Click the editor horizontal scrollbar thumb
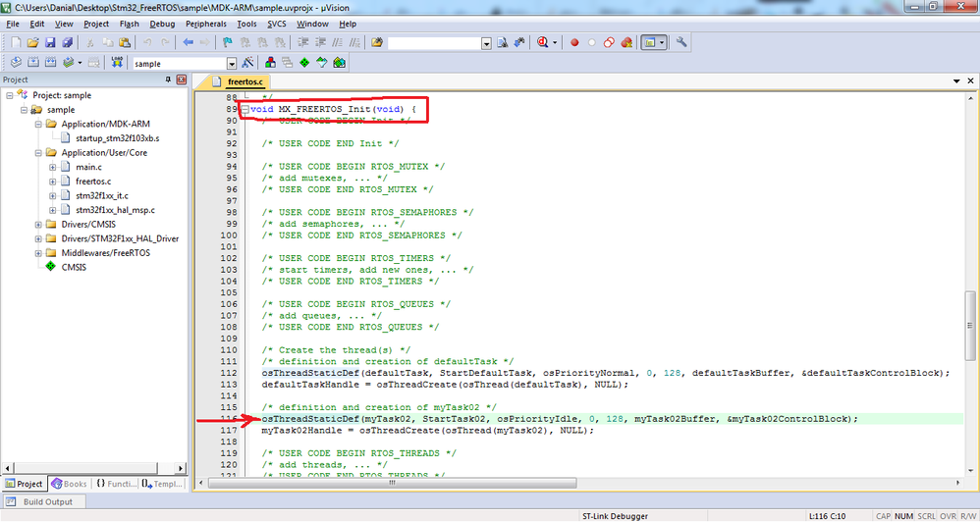Viewport: 980px width, 522px height. [393, 482]
